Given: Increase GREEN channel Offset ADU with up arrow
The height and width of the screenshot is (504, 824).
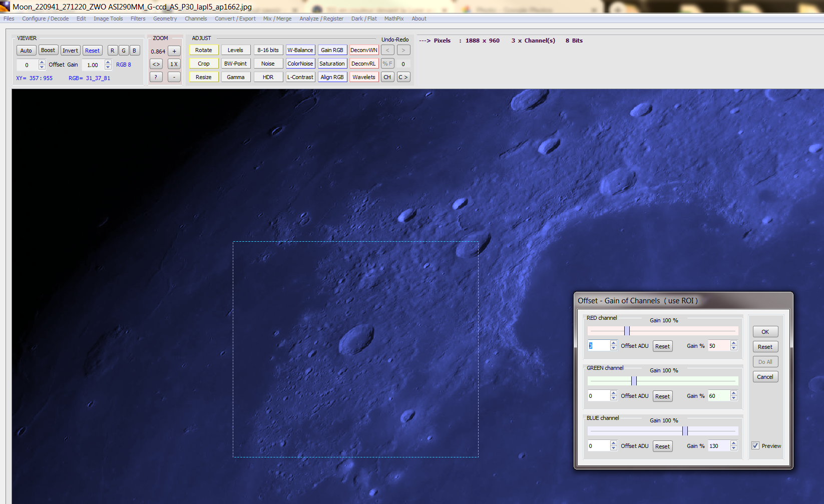Looking at the screenshot, I should (614, 393).
